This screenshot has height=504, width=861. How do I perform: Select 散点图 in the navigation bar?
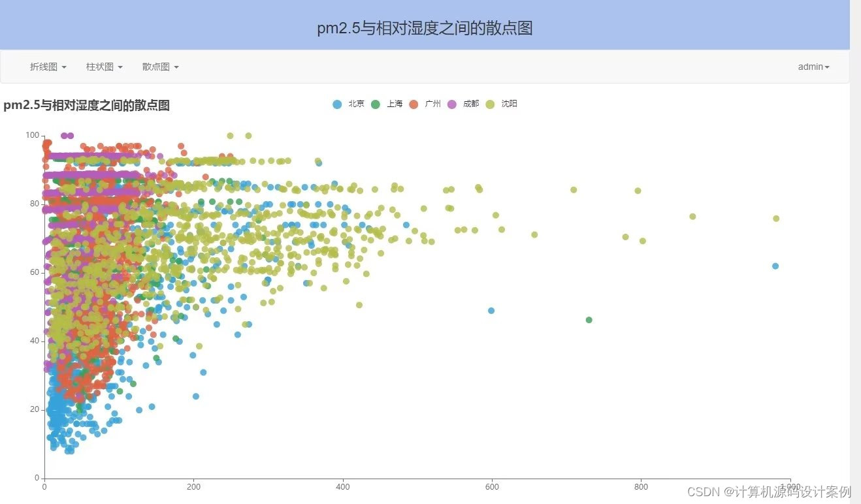coord(155,67)
